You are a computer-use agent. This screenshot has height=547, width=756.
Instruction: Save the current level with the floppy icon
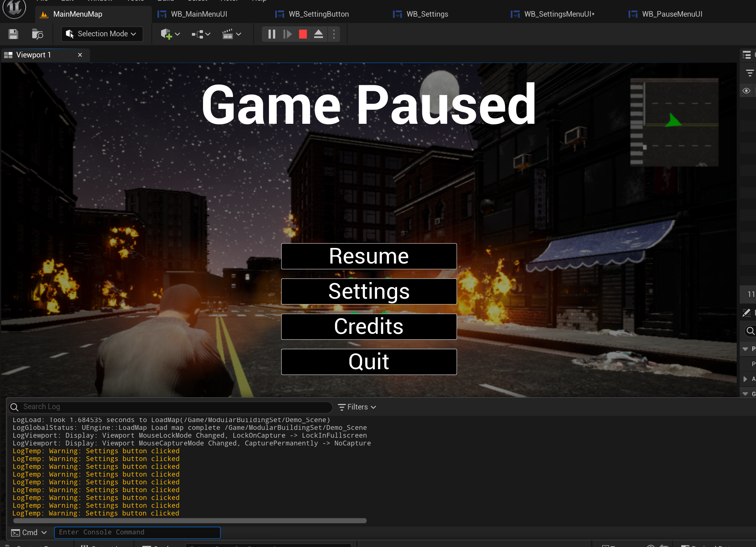click(x=13, y=34)
